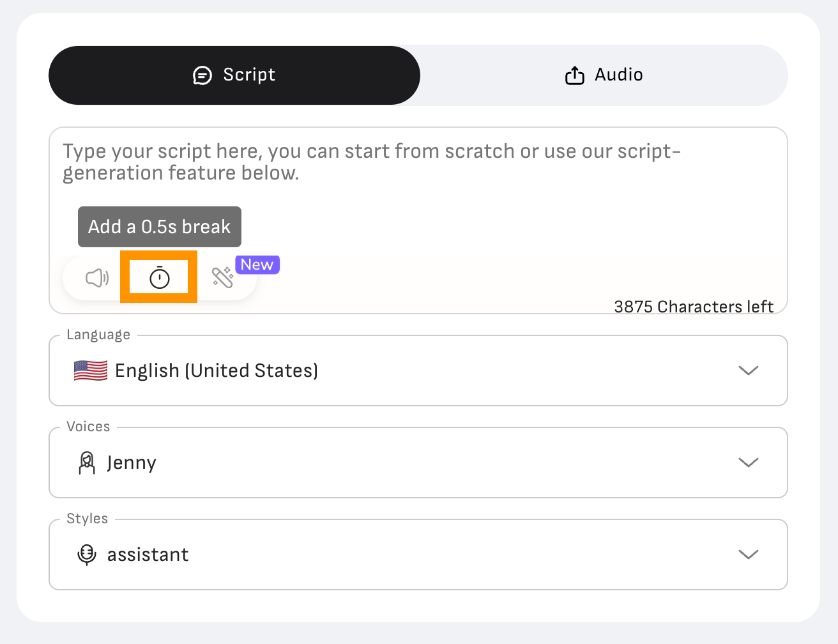Click the "3875 Characters left" counter
Image resolution: width=838 pixels, height=644 pixels.
click(x=694, y=307)
